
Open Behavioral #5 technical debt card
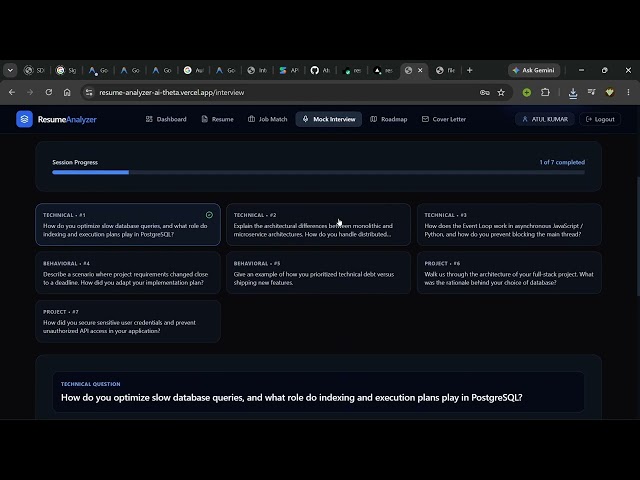(x=318, y=273)
